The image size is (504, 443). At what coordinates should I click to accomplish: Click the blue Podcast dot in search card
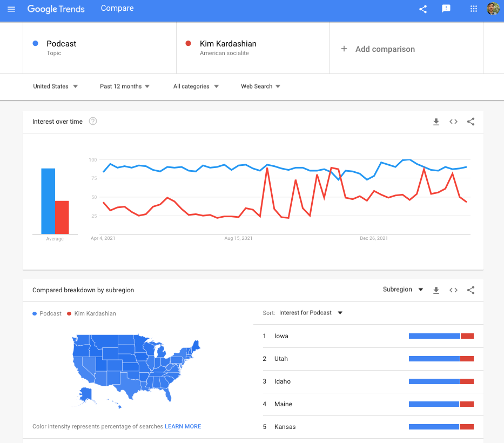(36, 43)
